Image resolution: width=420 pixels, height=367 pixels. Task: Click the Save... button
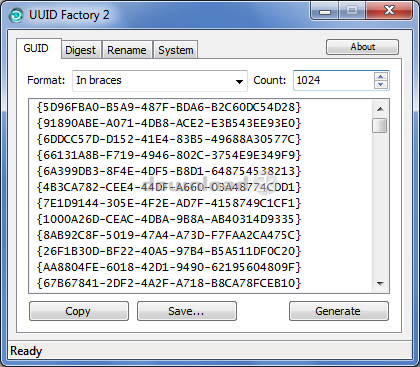[x=187, y=311]
